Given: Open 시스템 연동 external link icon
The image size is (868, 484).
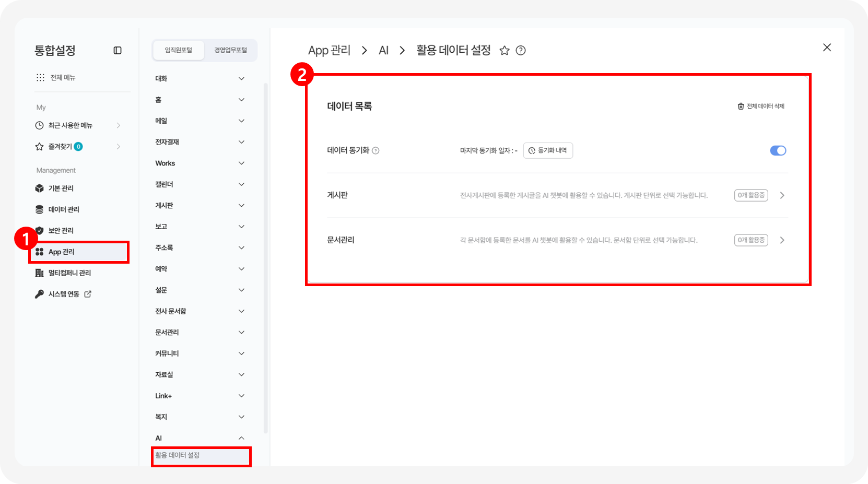Looking at the screenshot, I should click(88, 294).
